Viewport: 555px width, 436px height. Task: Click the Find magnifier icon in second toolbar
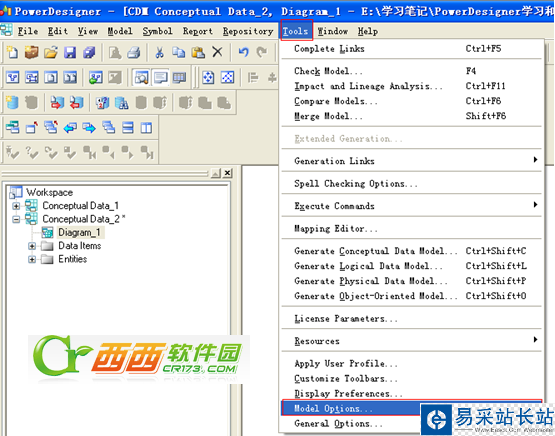click(142, 78)
